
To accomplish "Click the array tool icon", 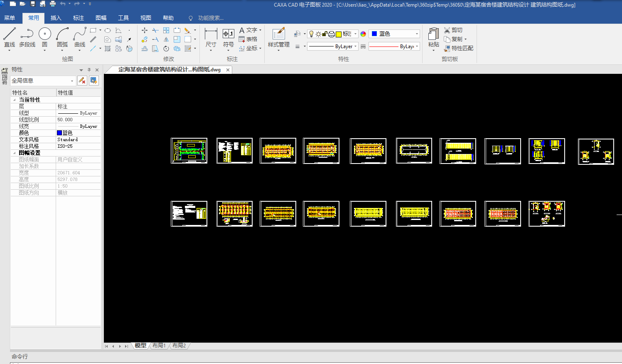I will [166, 30].
